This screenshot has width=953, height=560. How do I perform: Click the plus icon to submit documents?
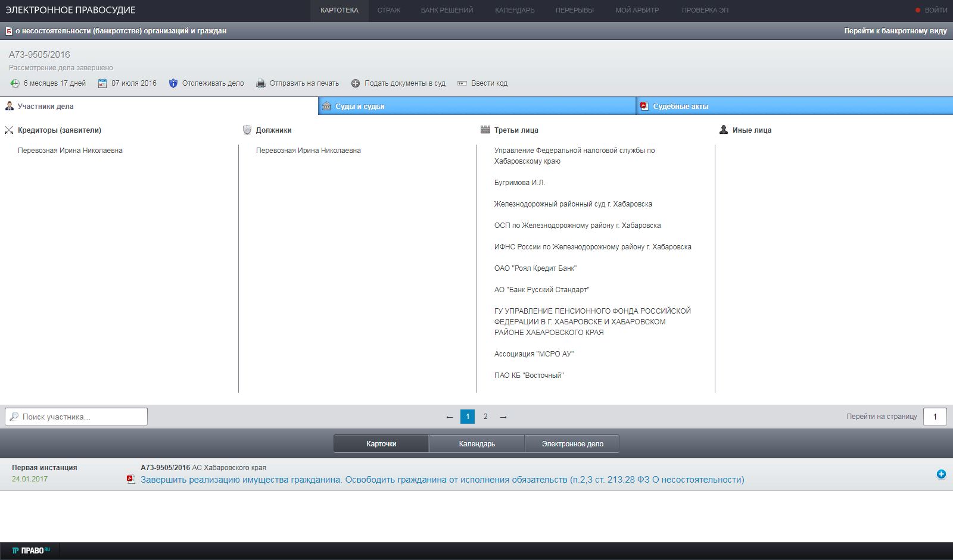356,83
